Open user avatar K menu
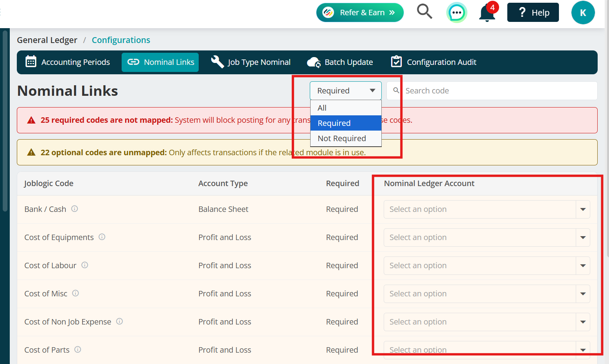 583,13
